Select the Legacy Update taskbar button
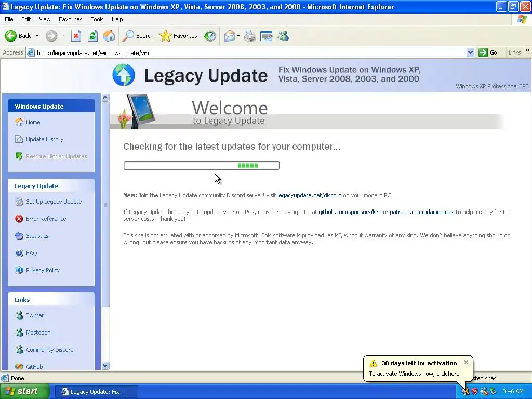Viewport: 532px width, 399px height. coord(96,392)
